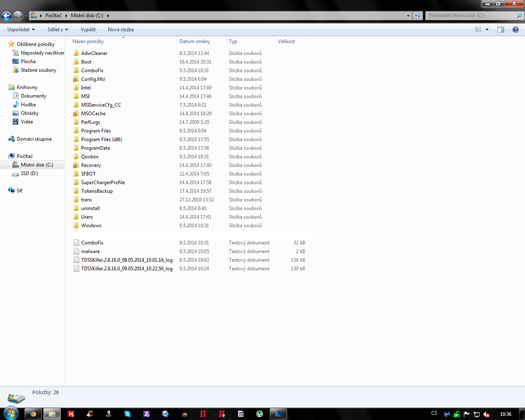This screenshot has width=525, height=420.
Task: Refresh the Místní disk (C:) folder view
Action: click(418, 16)
